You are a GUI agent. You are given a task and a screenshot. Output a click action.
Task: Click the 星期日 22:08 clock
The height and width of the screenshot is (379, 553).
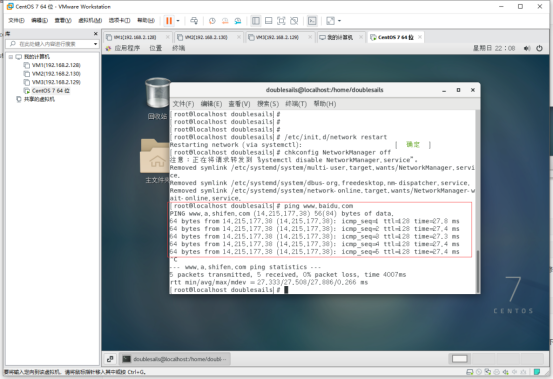[x=494, y=48]
